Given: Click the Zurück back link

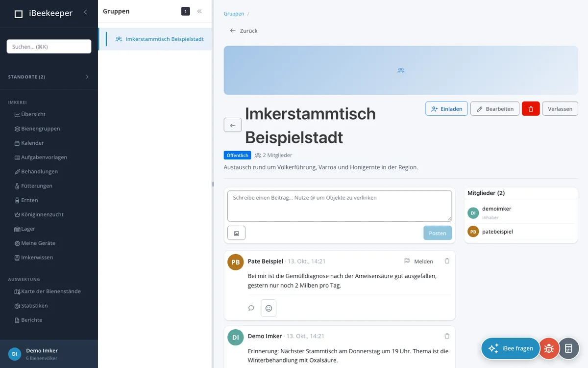Looking at the screenshot, I should (x=244, y=31).
